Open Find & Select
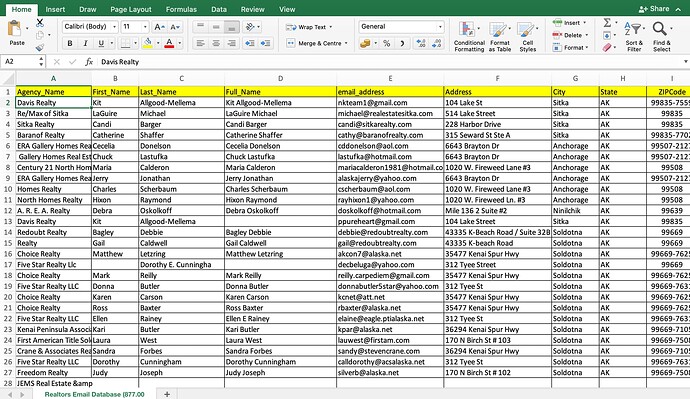Image resolution: width=690 pixels, height=399 pixels. pos(661,37)
